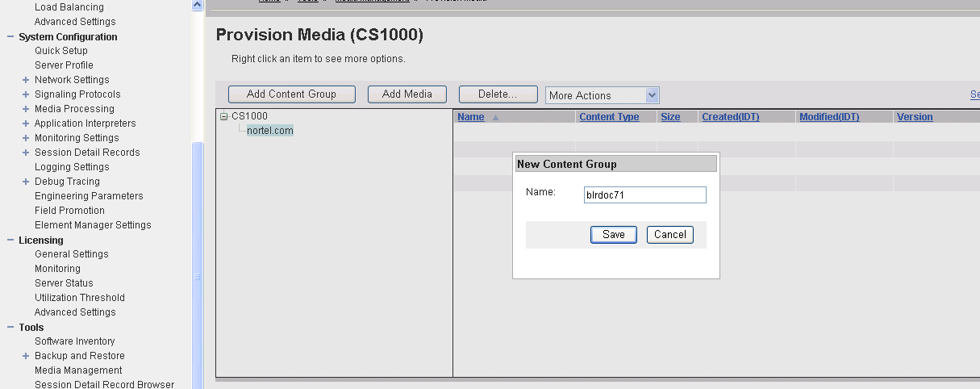Expand Monitoring Settings submenu
Screen dimensions: 980x389
pos(26,138)
